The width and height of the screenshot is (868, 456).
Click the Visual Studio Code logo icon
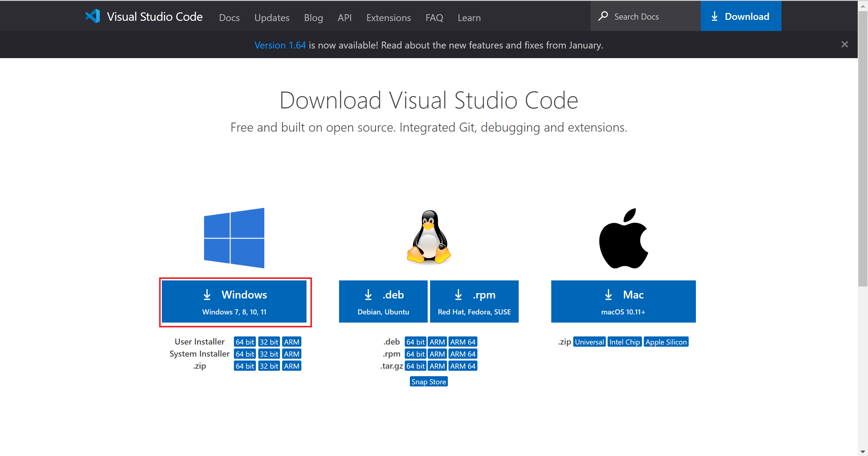tap(92, 16)
